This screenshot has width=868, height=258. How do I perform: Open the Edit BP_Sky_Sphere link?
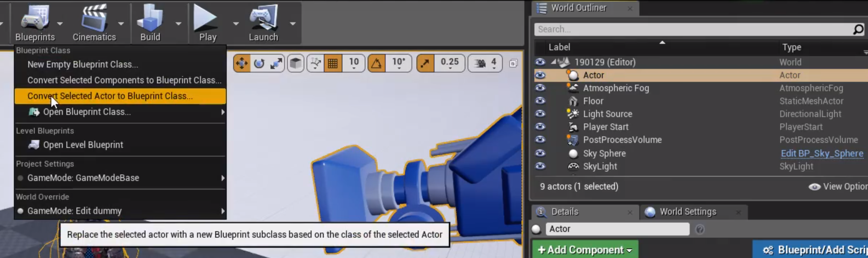[x=822, y=153]
